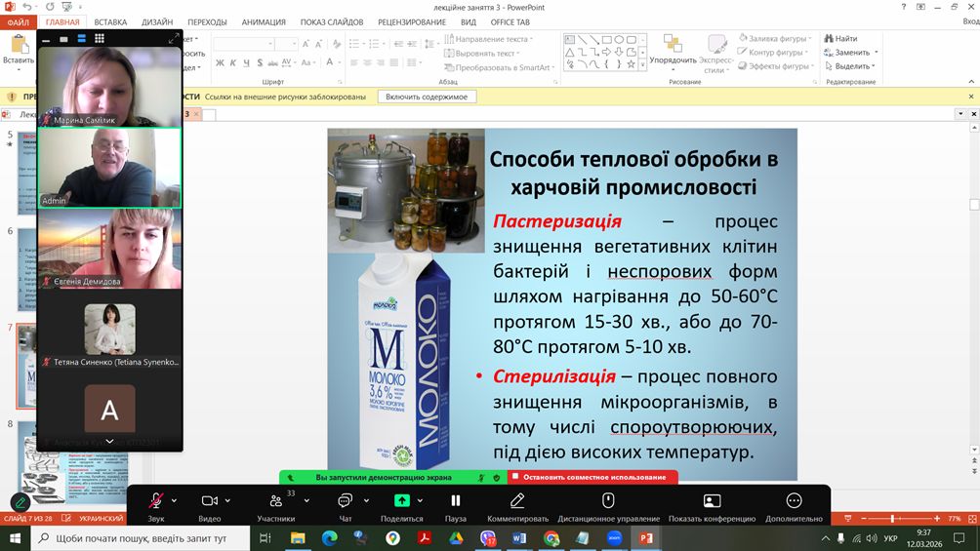This screenshot has width=980, height=551.
Task: Click the Включить содержимое button
Action: (x=426, y=97)
